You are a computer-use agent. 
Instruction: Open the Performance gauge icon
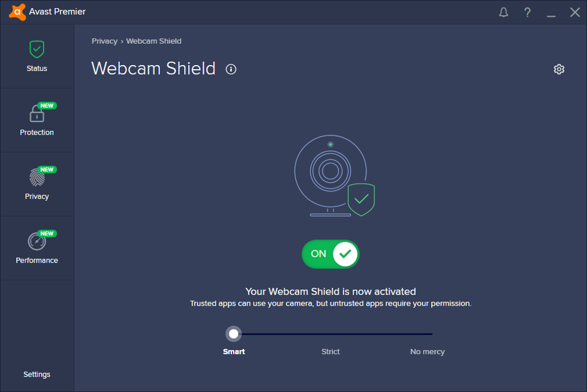[37, 241]
